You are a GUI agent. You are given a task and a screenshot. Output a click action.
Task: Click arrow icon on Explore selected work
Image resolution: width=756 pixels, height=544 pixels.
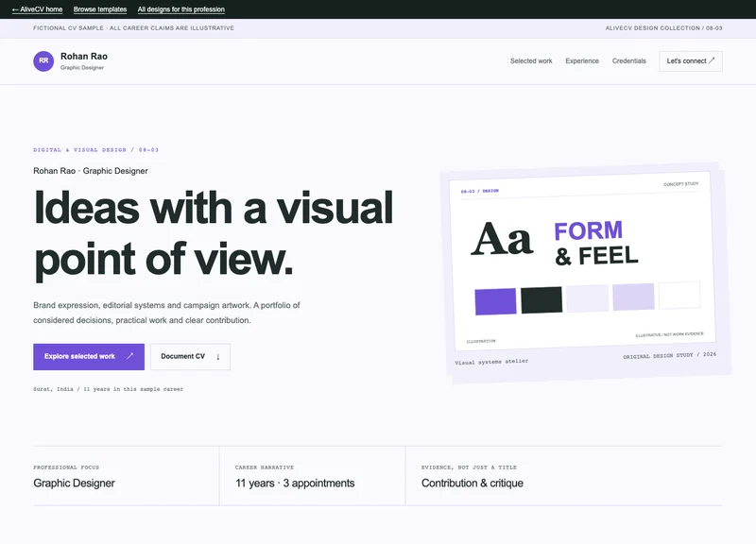(x=129, y=356)
